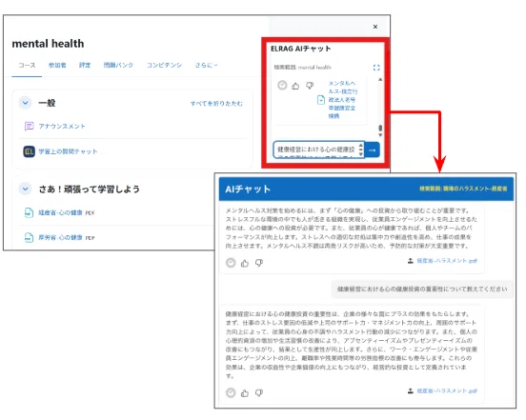Open the コンピテンシ tab
526x420 pixels.
tap(164, 65)
